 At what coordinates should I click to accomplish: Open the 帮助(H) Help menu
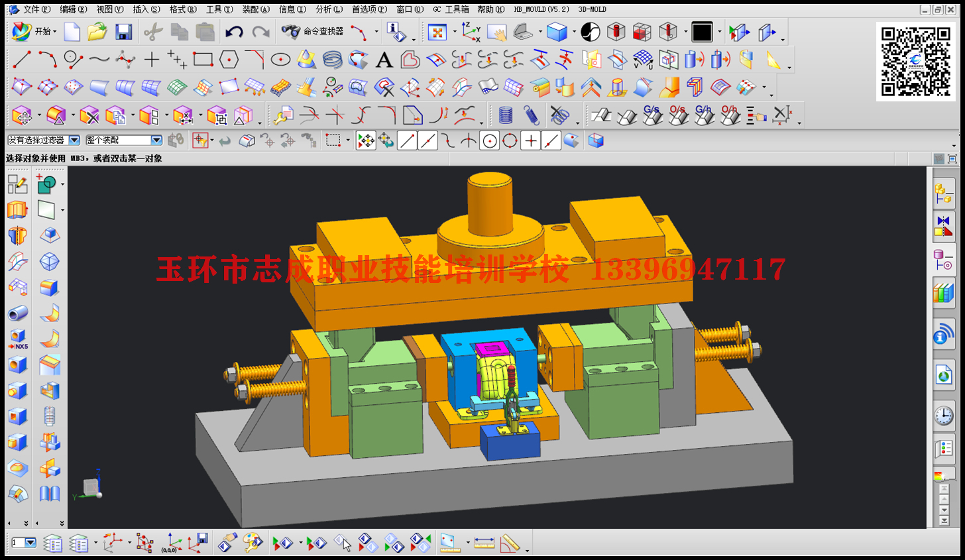tap(490, 9)
